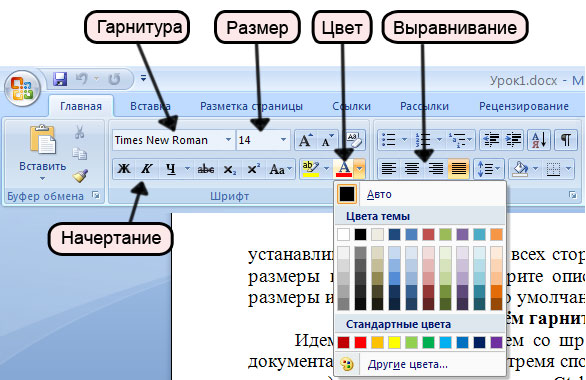The height and width of the screenshot is (380, 586).
Task: Decrease font size with the shrink A icon
Action: coord(327,140)
